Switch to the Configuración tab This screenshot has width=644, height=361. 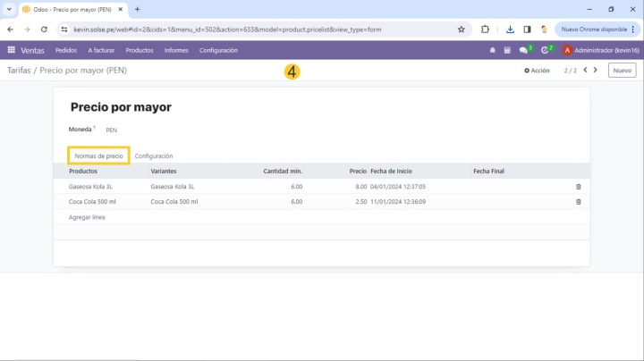tap(154, 155)
